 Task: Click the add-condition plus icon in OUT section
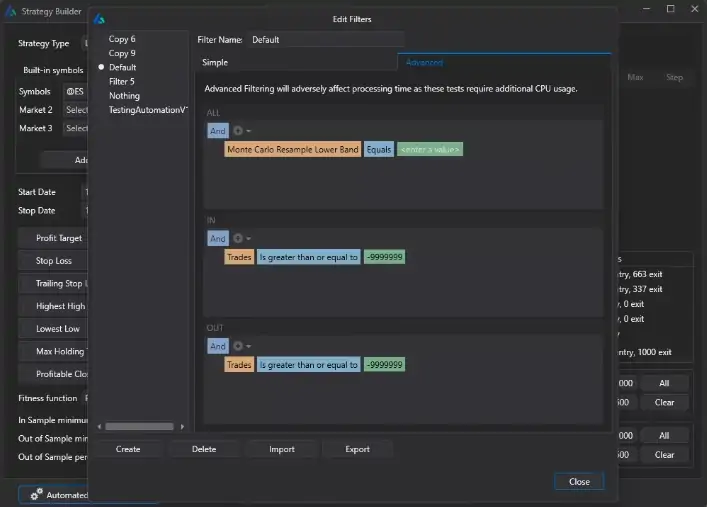(x=240, y=346)
